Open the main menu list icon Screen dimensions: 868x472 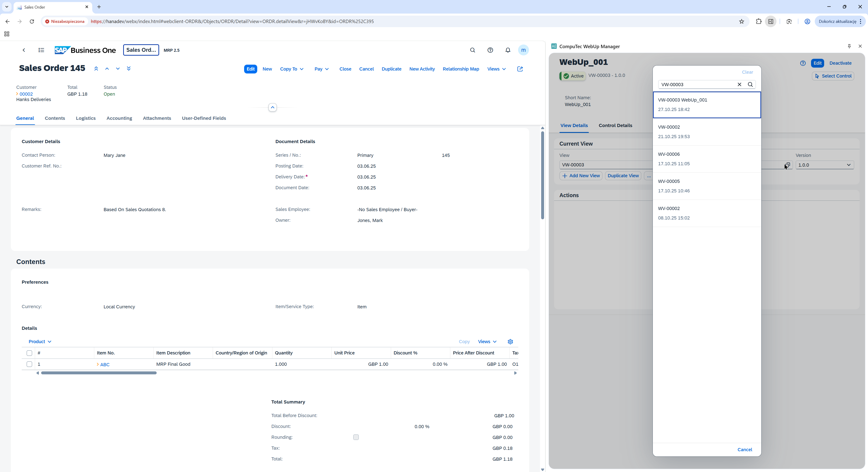pos(41,50)
